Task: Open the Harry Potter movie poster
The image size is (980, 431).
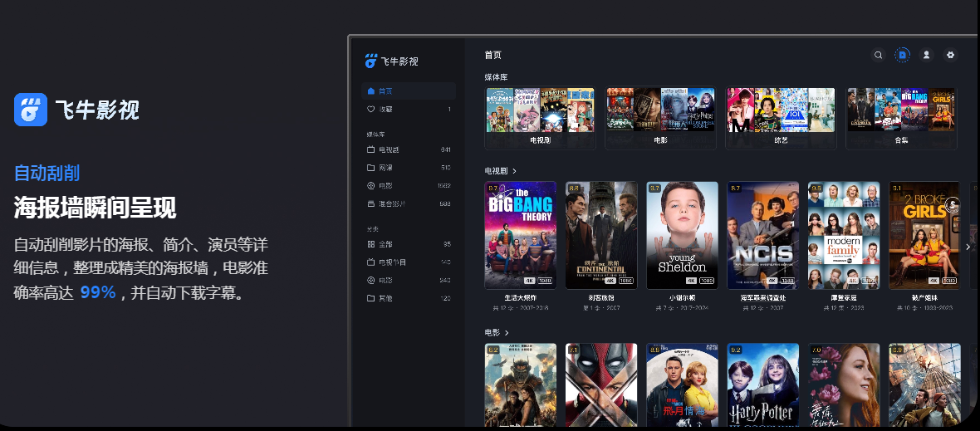Action: click(x=763, y=384)
